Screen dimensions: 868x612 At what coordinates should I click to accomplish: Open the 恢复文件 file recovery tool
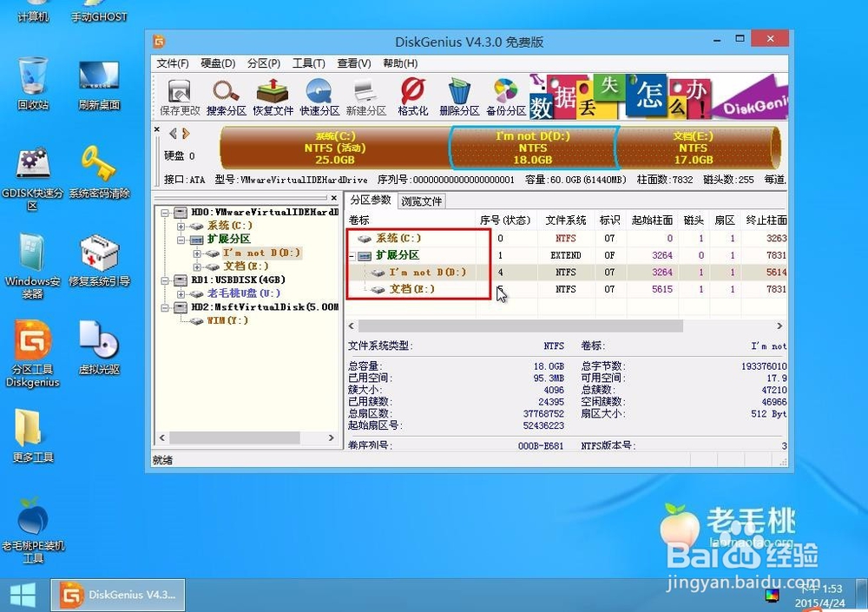click(272, 94)
